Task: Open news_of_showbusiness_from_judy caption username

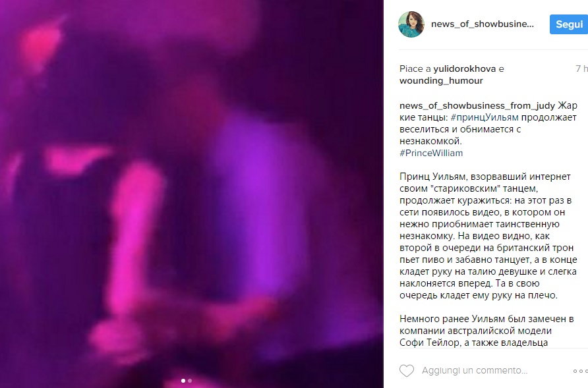Action: pyautogui.click(x=477, y=105)
